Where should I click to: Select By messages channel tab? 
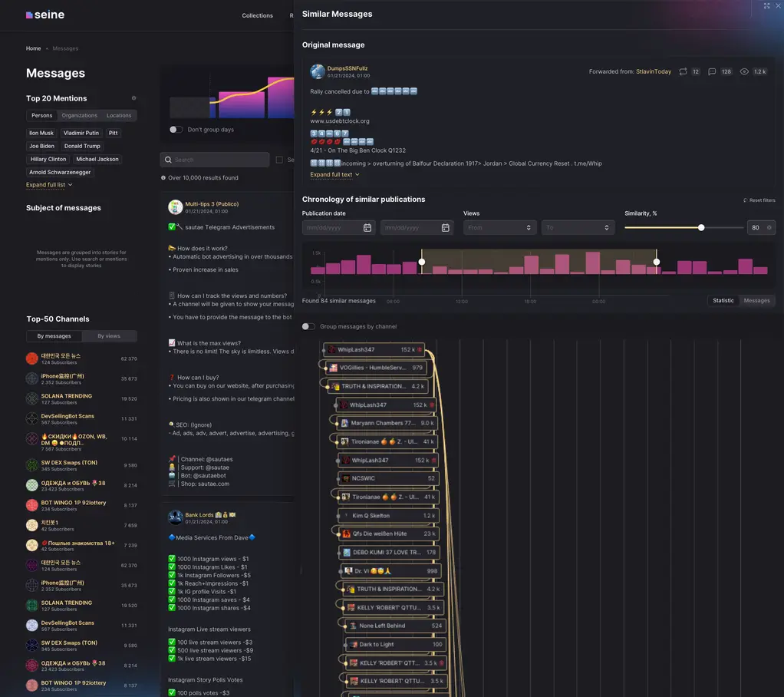[x=54, y=336]
